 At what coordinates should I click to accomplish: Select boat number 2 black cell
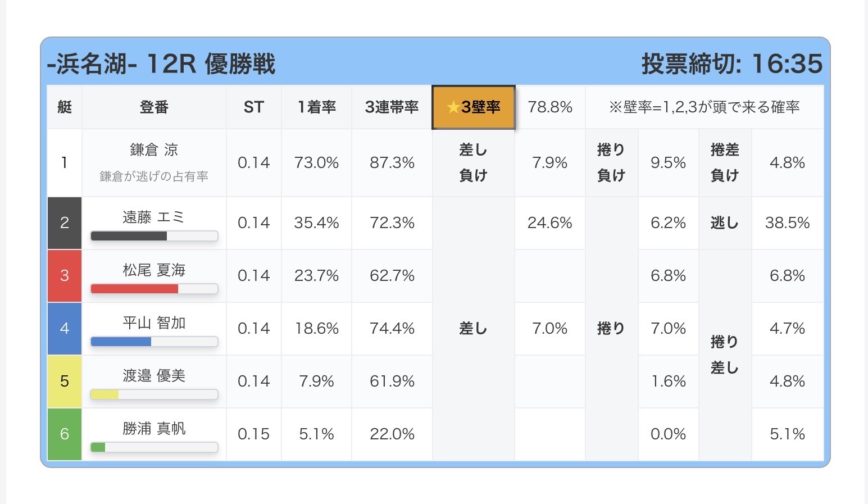click(65, 223)
